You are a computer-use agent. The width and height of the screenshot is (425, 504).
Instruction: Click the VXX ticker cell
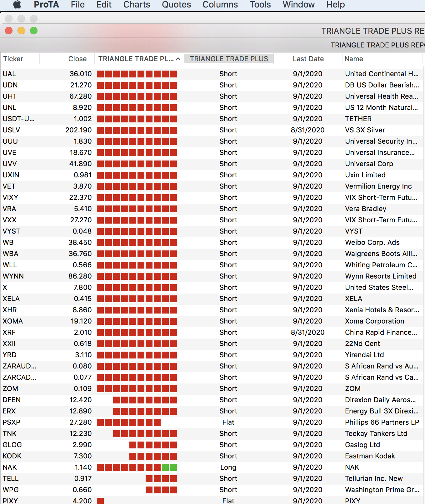(9, 220)
